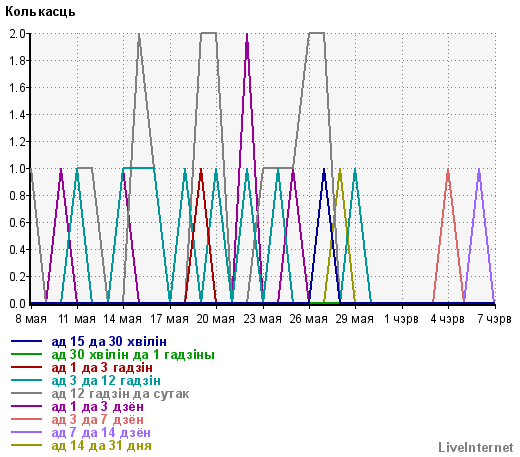The height and width of the screenshot is (457, 520).
Task: Click the teal legend line swatch
Action: click(27, 380)
